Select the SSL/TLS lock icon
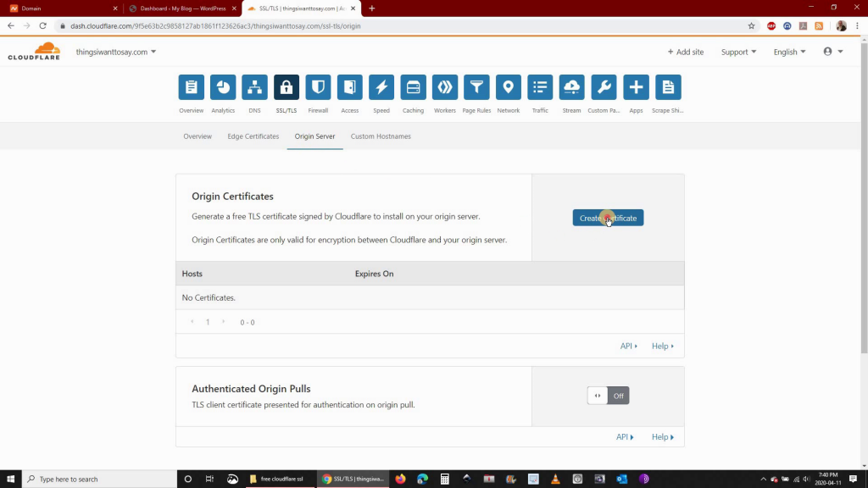The height and width of the screenshot is (488, 868). pos(287,87)
